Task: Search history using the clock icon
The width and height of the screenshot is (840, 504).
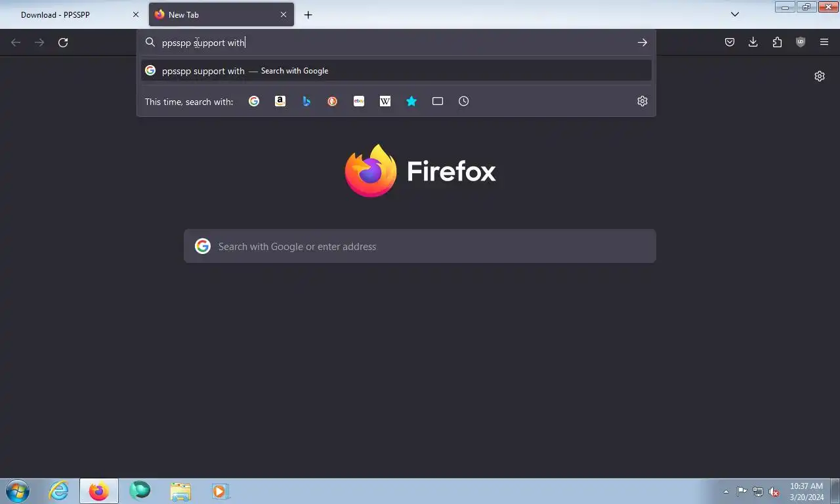Action: [x=464, y=101]
